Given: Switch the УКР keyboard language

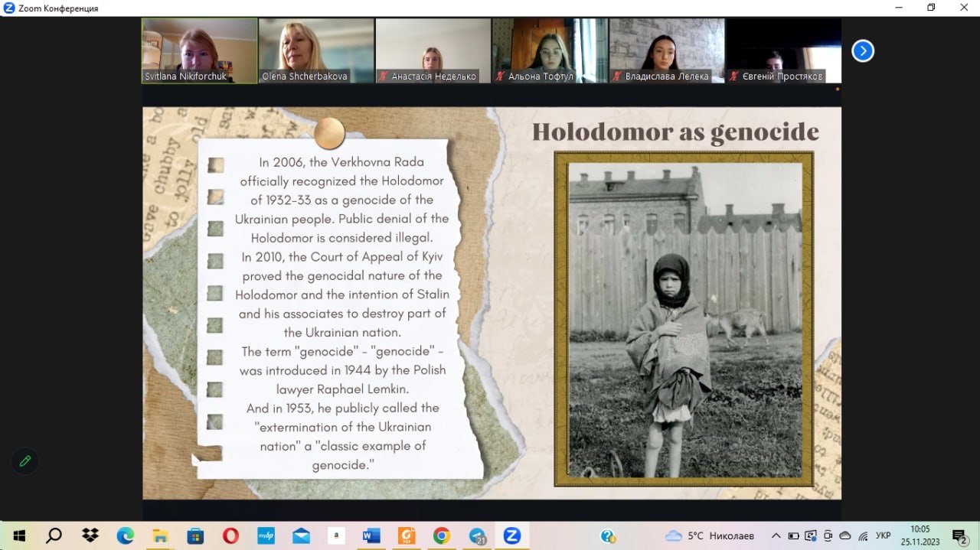Looking at the screenshot, I should click(x=883, y=535).
